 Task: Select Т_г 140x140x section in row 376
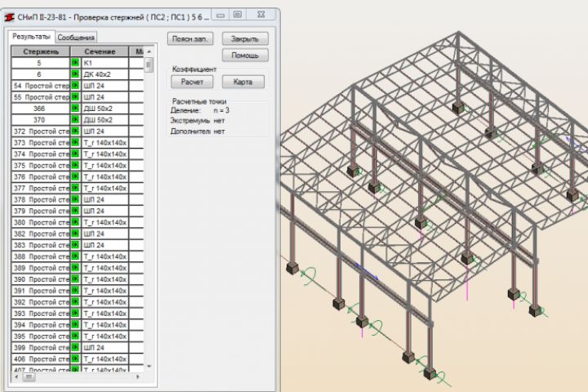(x=105, y=176)
